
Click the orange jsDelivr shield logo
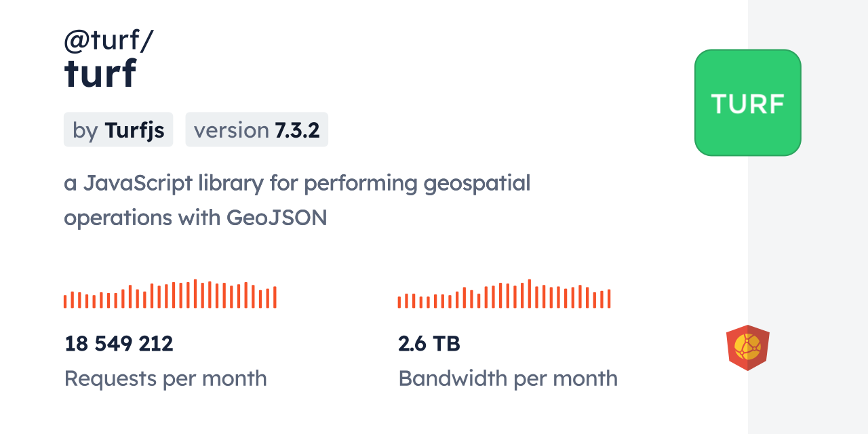[x=747, y=348]
